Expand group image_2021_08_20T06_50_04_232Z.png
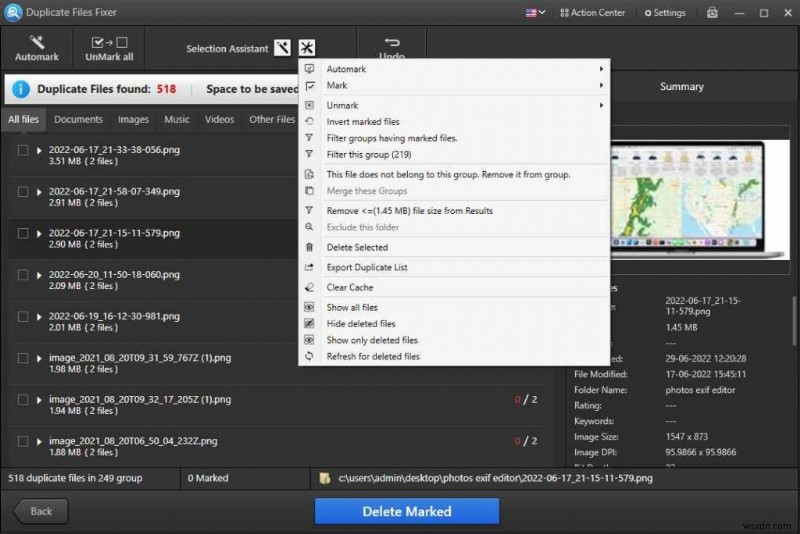800x534 pixels. tap(39, 442)
